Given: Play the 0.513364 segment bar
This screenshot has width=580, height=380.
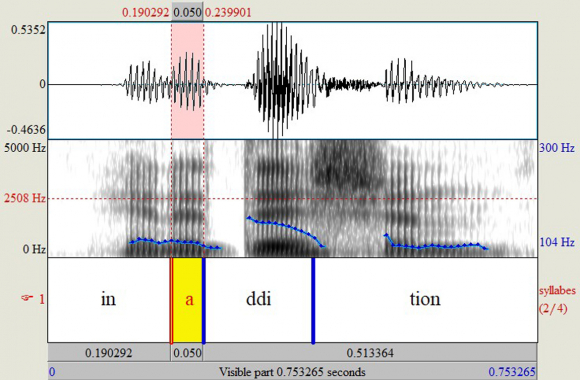Looking at the screenshot, I should click(x=370, y=353).
